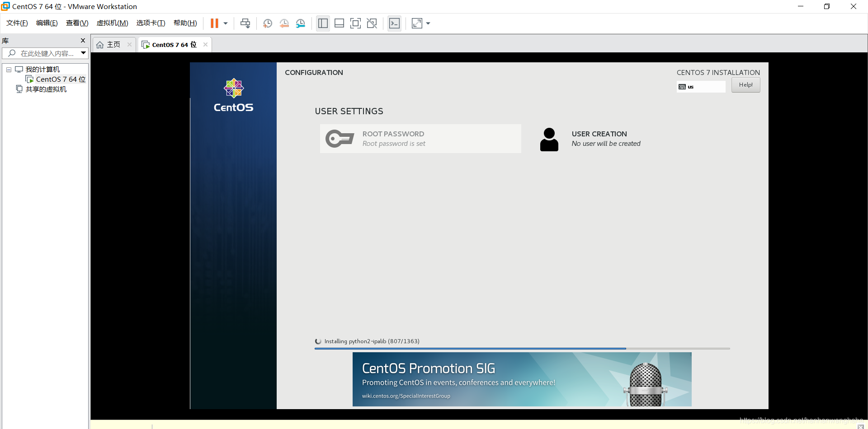The height and width of the screenshot is (429, 868).
Task: Toggle unity mode icon
Action: (372, 23)
